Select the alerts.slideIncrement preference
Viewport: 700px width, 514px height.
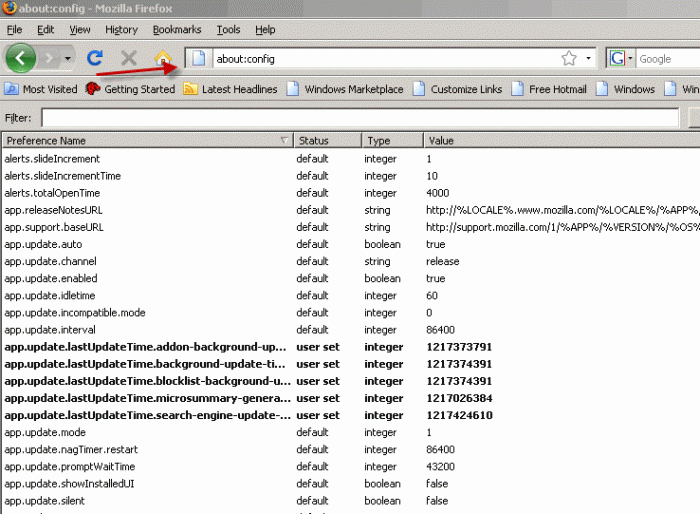(x=52, y=159)
